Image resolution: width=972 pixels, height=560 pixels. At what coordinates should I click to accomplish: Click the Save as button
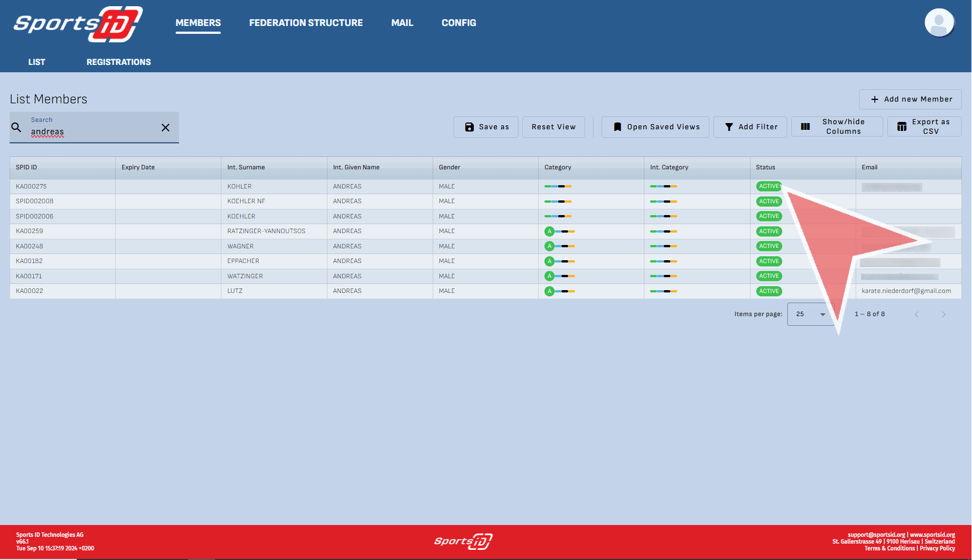486,127
